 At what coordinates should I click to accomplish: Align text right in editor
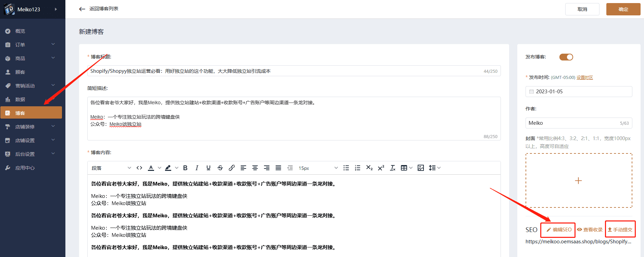[x=267, y=168]
